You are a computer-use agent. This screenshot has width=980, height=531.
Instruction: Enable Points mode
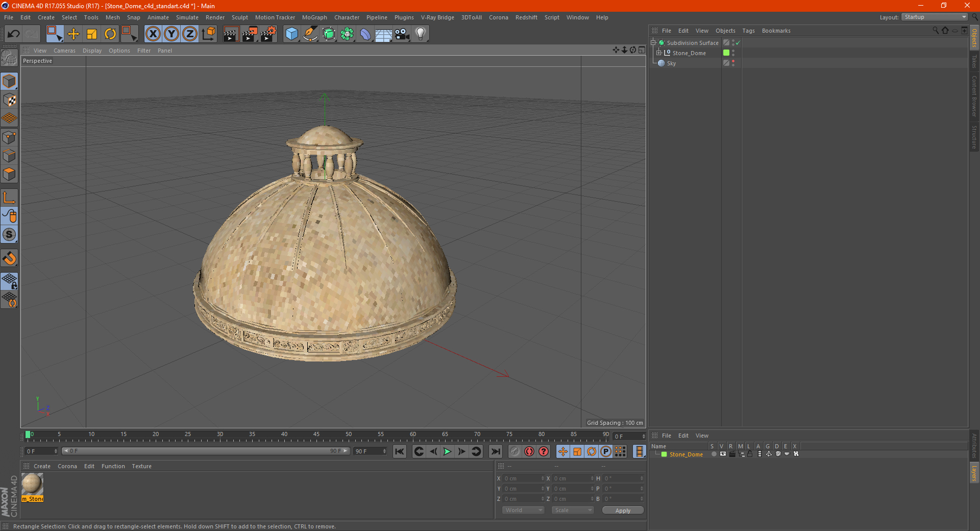tap(9, 137)
